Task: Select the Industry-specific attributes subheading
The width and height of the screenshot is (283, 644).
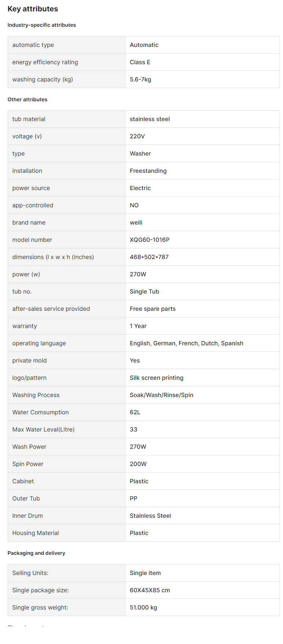Action: (x=42, y=25)
